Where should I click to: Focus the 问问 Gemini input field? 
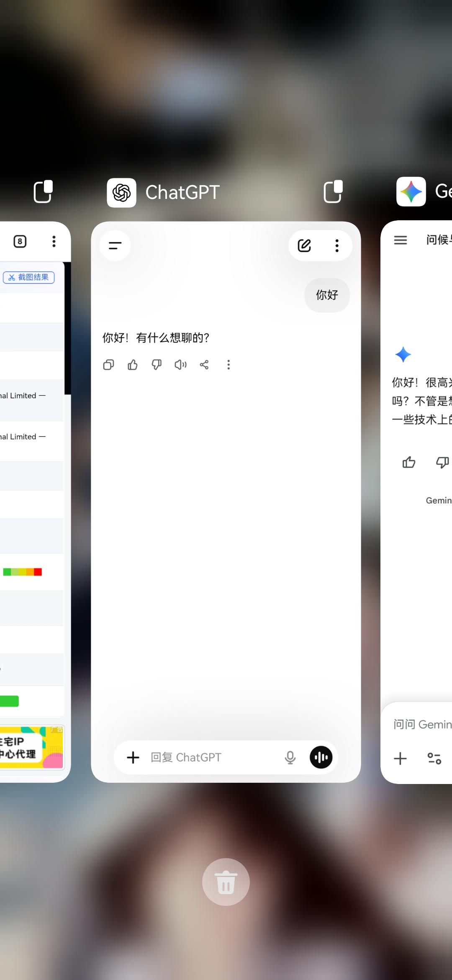(x=422, y=724)
